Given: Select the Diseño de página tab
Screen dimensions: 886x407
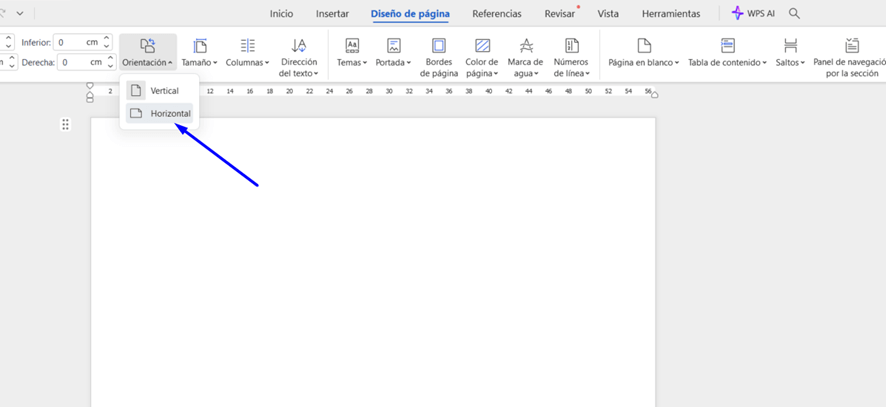Looking at the screenshot, I should tap(410, 14).
